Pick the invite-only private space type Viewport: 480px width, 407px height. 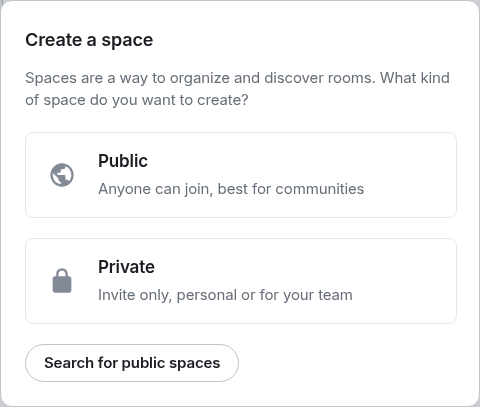click(x=241, y=281)
